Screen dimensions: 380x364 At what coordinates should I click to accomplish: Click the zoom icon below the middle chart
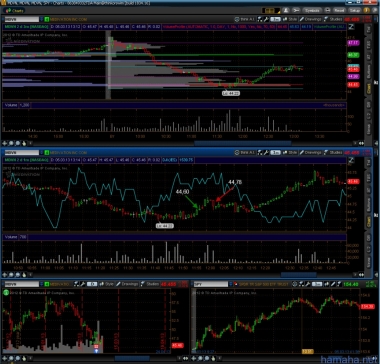click(x=11, y=275)
